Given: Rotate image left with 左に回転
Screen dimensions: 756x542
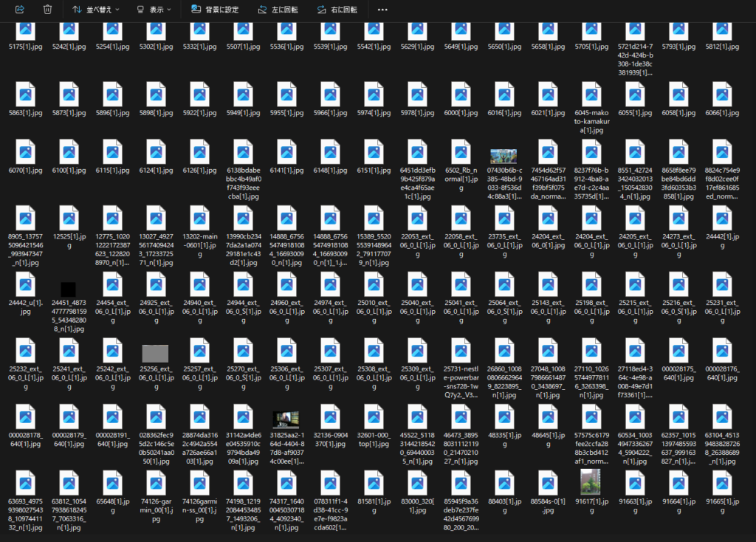Looking at the screenshot, I should click(x=278, y=10).
